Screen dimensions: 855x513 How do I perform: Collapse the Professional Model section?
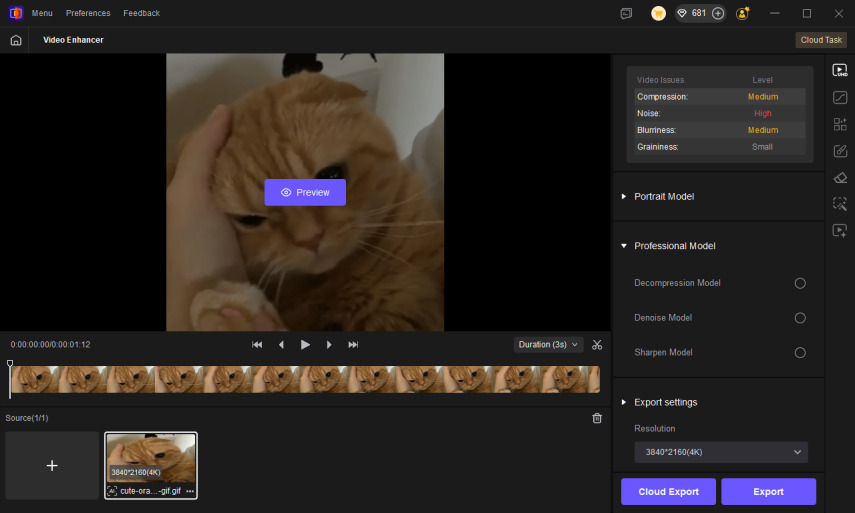coord(624,246)
